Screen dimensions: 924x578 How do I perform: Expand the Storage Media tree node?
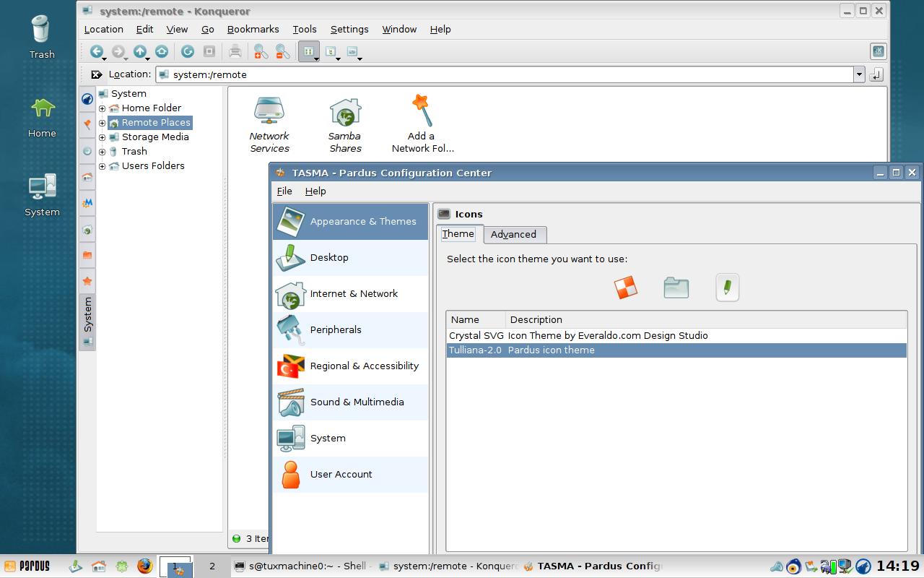pyautogui.click(x=102, y=137)
